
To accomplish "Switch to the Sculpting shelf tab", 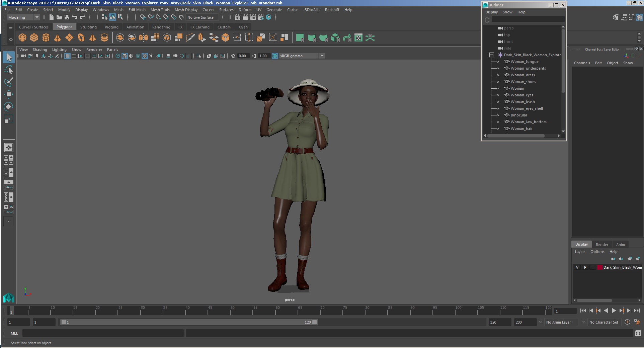I will pyautogui.click(x=88, y=27).
